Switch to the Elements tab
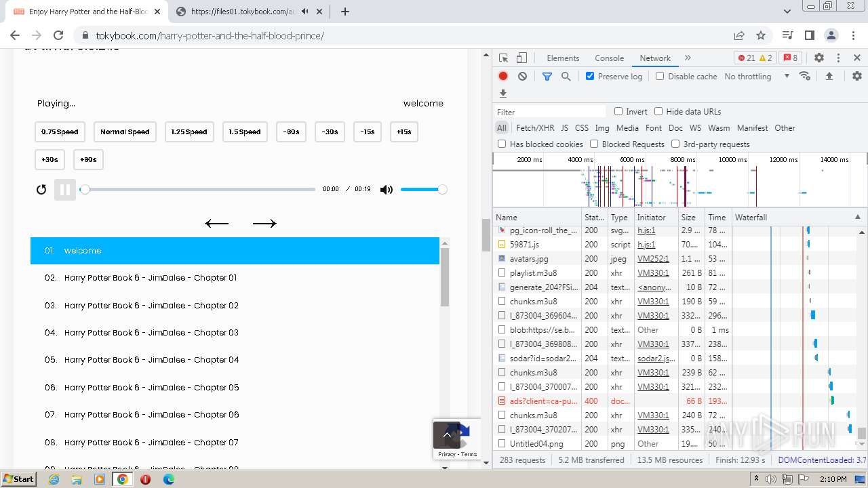The width and height of the screenshot is (868, 488). (x=563, y=58)
